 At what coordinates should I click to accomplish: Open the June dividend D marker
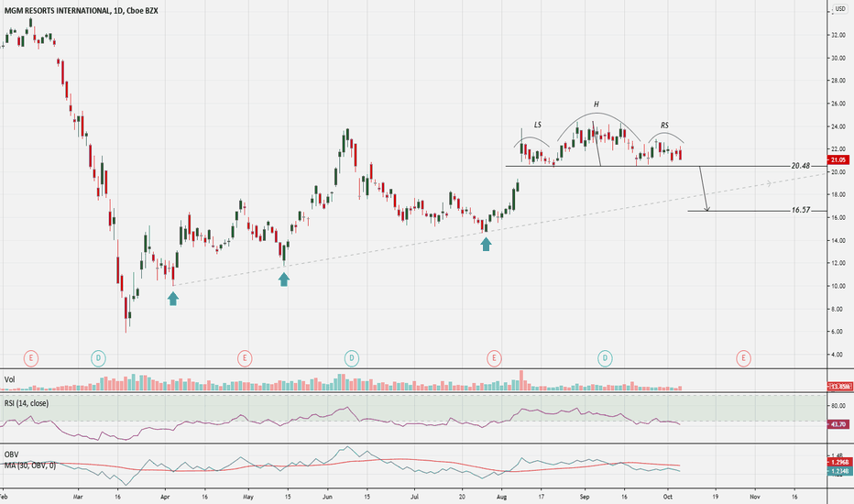[352, 358]
